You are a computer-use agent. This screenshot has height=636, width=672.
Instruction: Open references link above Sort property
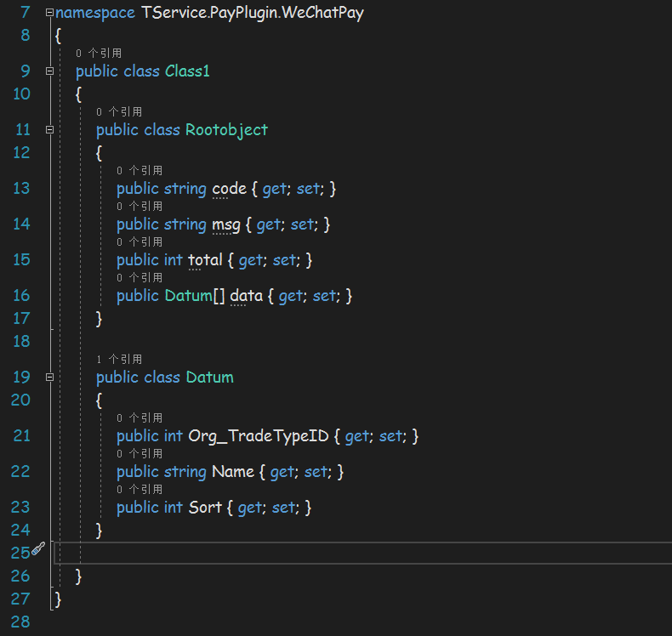[x=140, y=489]
